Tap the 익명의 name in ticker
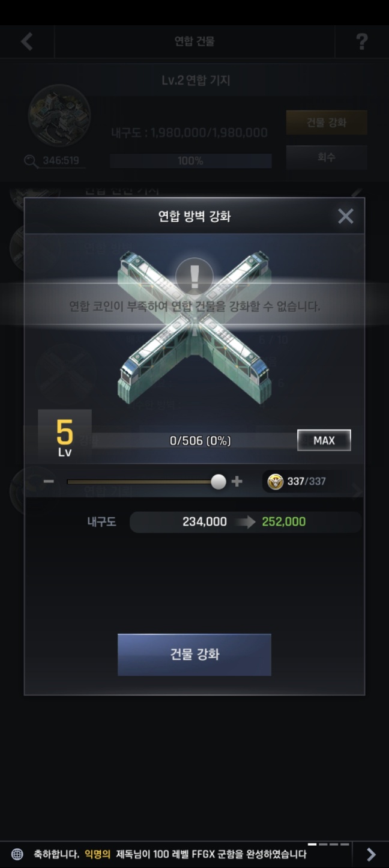389x868 pixels. click(x=97, y=854)
